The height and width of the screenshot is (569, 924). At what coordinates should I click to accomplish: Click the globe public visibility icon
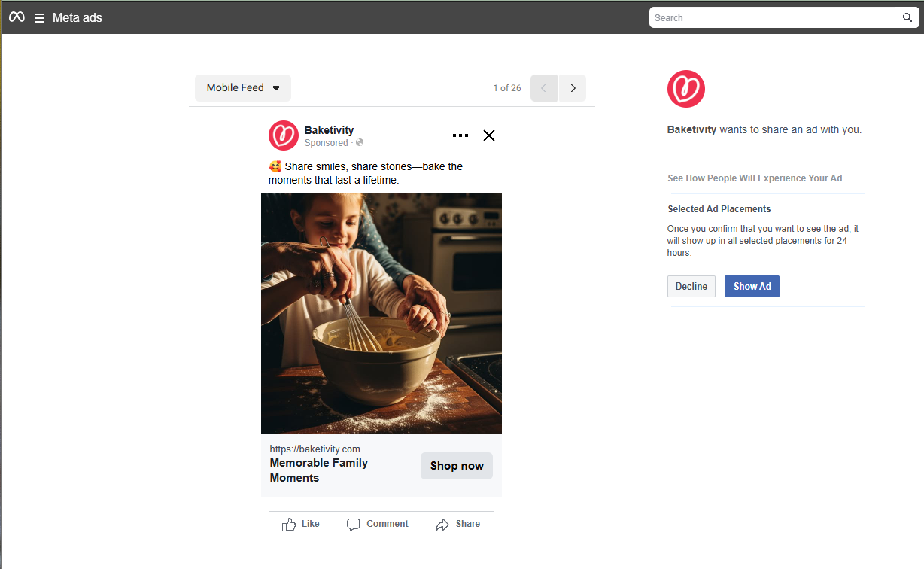click(x=360, y=143)
